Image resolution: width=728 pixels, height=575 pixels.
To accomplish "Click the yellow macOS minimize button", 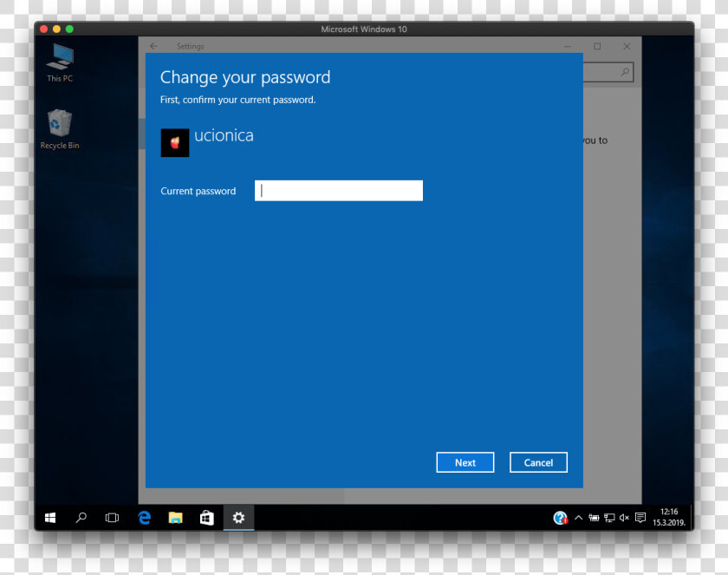I will coord(56,29).
